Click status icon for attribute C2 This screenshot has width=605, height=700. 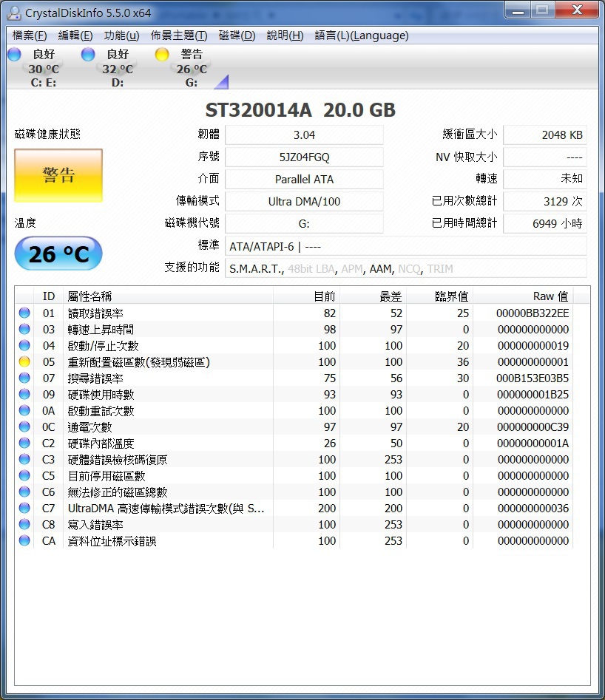tap(24, 443)
